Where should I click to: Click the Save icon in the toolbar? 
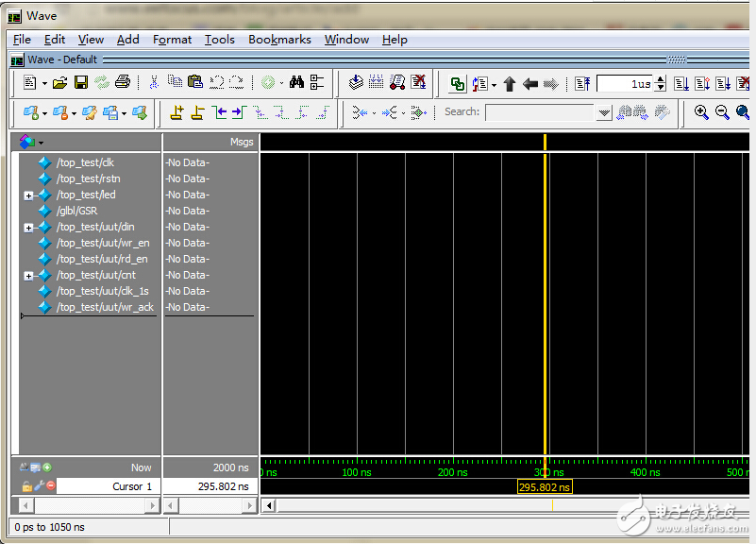(x=81, y=83)
